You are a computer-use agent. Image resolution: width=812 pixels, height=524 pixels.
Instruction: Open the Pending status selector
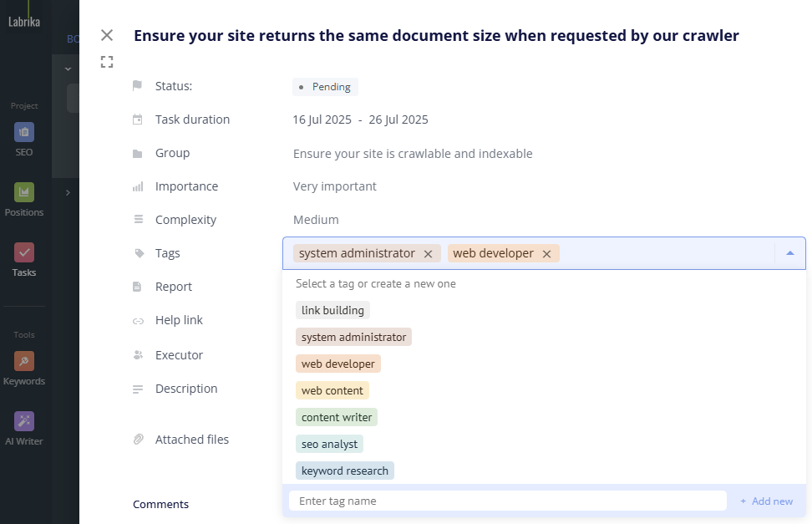tap(325, 87)
